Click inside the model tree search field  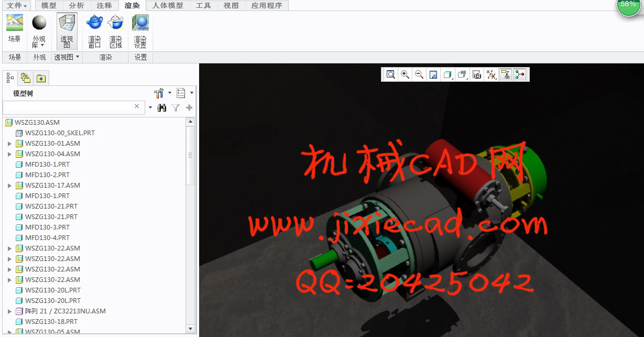point(68,107)
